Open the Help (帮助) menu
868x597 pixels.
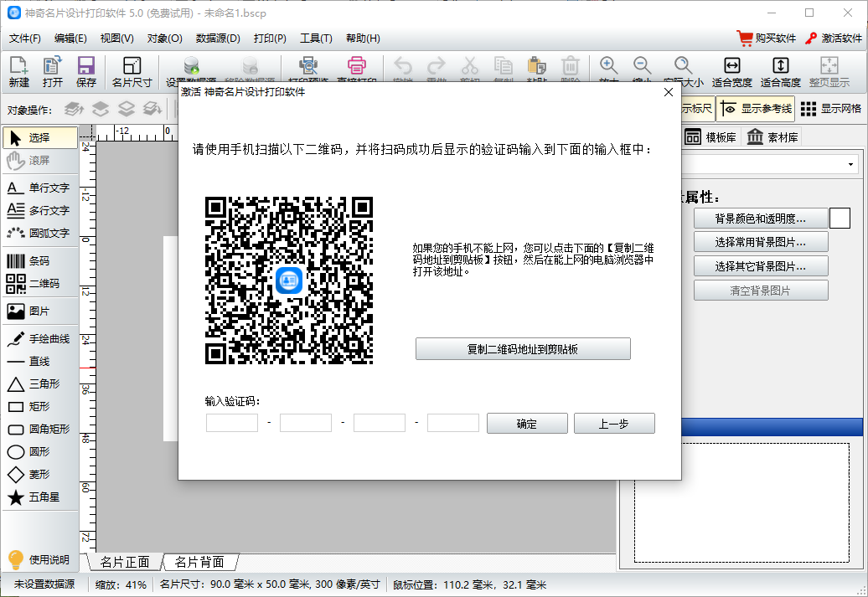(363, 39)
